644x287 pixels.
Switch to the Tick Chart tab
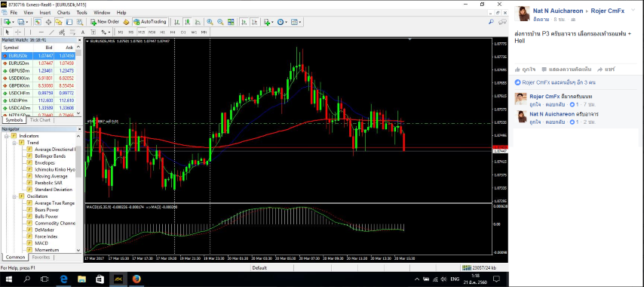tap(40, 120)
